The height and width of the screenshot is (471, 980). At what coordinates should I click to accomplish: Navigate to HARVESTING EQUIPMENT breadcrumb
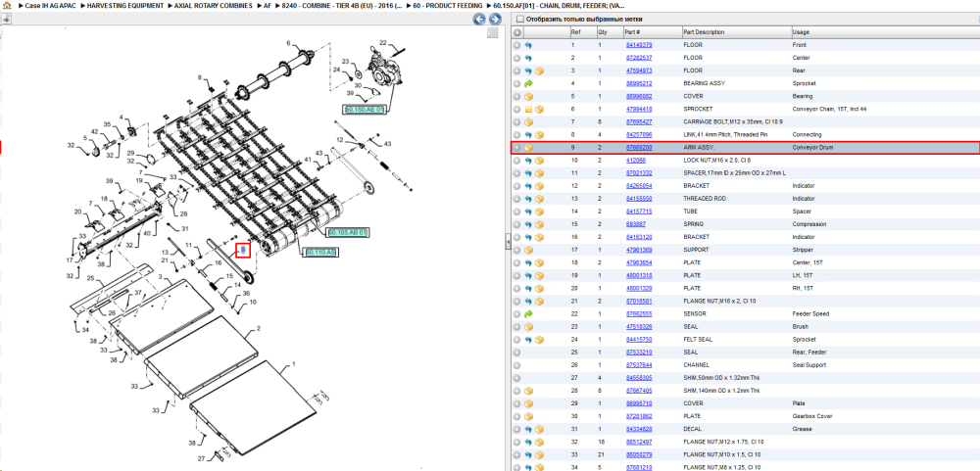[x=125, y=5]
